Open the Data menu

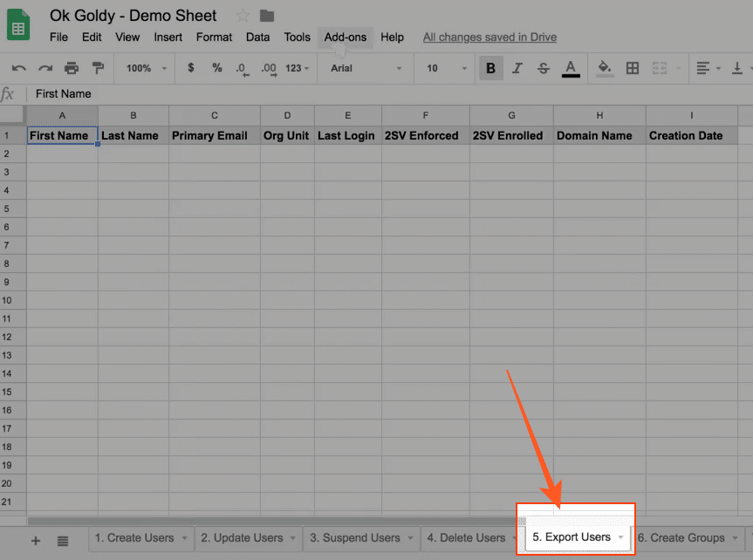tap(258, 37)
